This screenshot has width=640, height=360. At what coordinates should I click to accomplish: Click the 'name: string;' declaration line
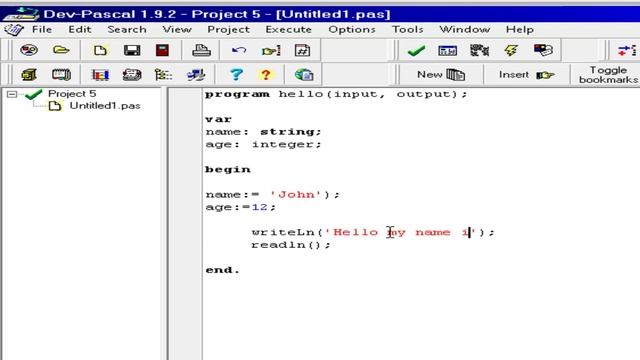pos(263,132)
